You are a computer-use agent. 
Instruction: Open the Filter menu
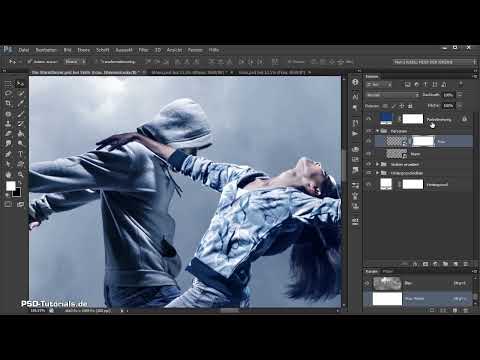143,50
